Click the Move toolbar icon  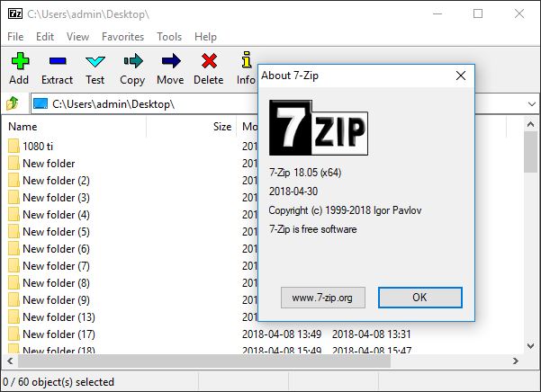point(171,61)
